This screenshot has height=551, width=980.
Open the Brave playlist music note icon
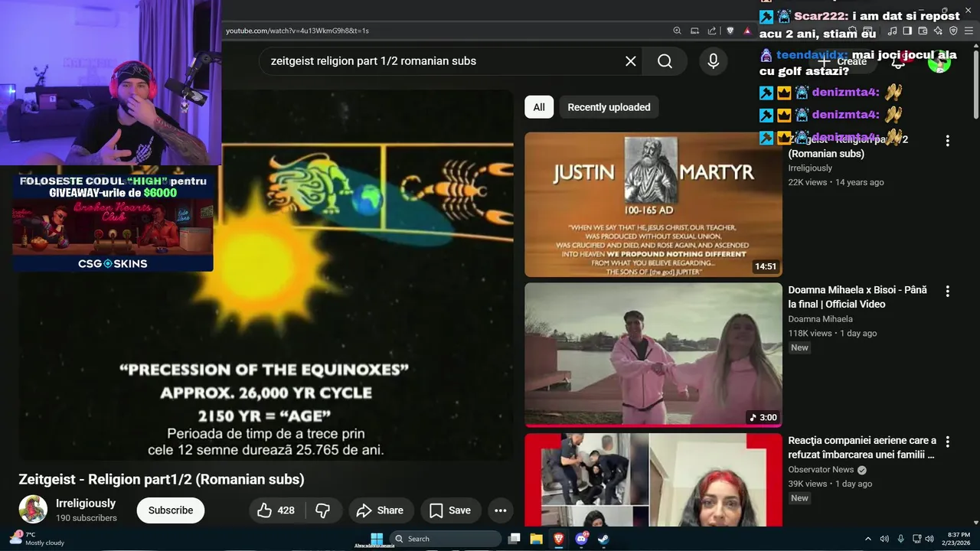tap(892, 31)
